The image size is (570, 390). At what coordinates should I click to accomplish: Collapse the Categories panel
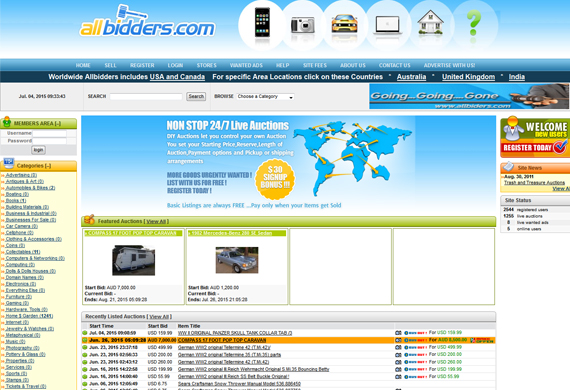click(48, 166)
